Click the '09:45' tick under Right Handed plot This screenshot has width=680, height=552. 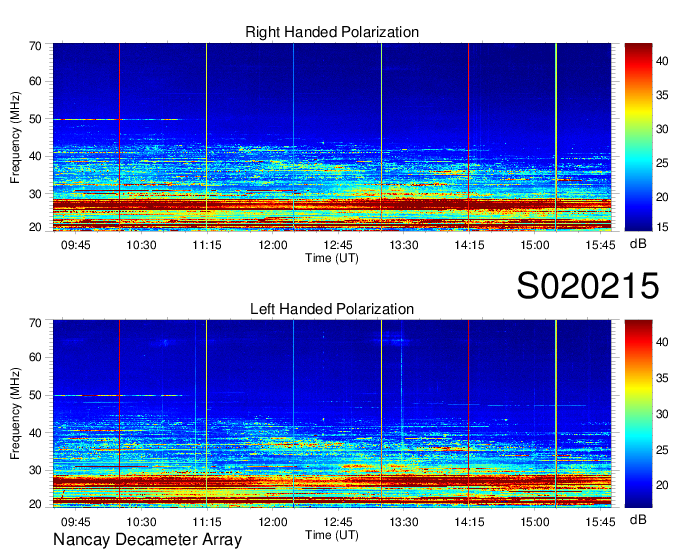coord(75,245)
